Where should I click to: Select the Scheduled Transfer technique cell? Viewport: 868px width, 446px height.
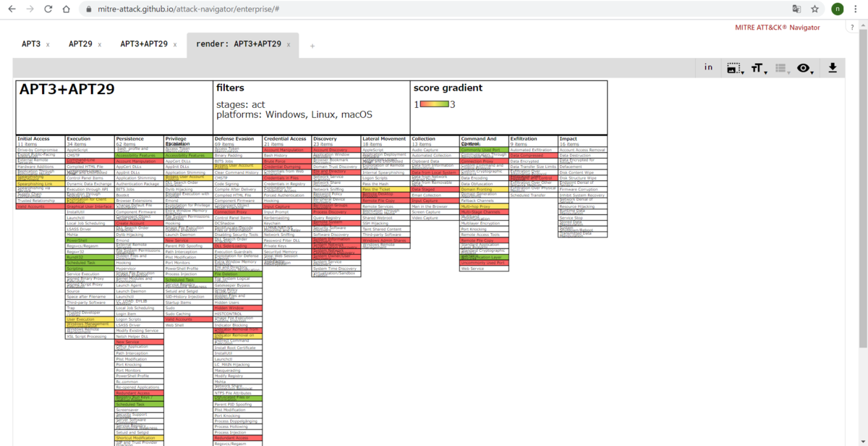[x=533, y=195]
